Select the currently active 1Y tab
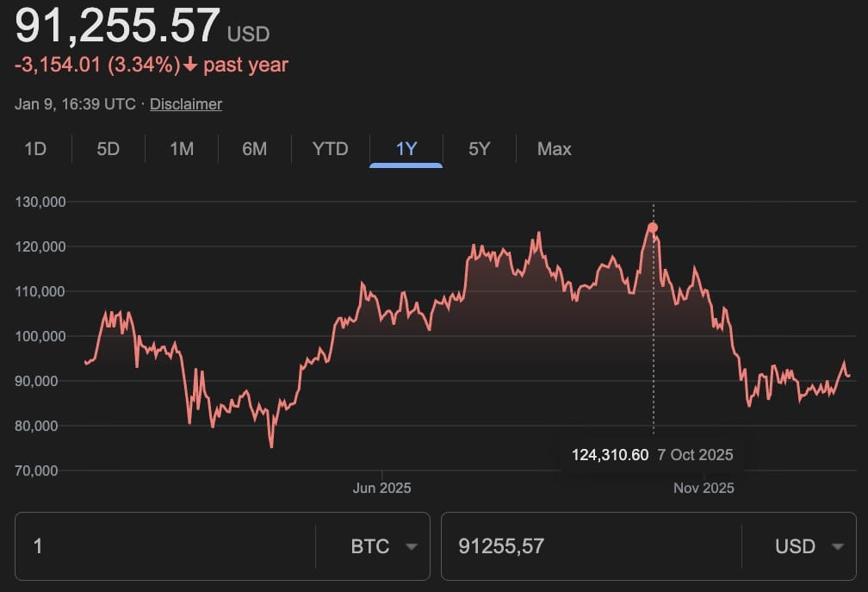This screenshot has width=868, height=592. (x=406, y=149)
